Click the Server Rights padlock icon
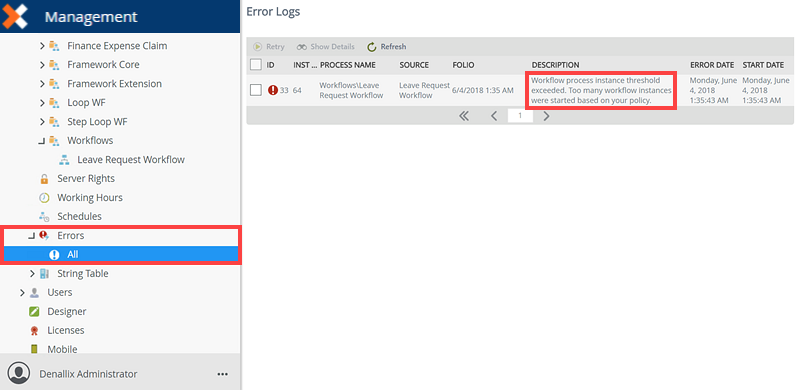 pos(44,179)
